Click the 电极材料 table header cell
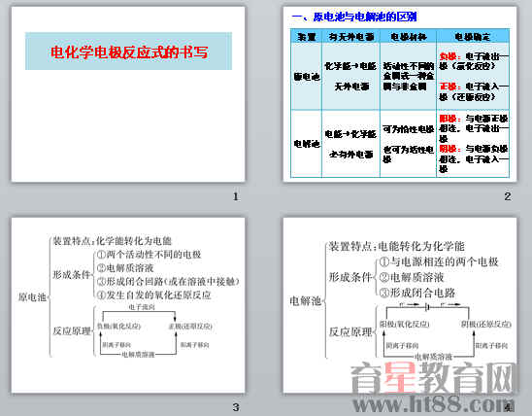Image resolution: width=532 pixels, height=416 pixels. [x=408, y=36]
